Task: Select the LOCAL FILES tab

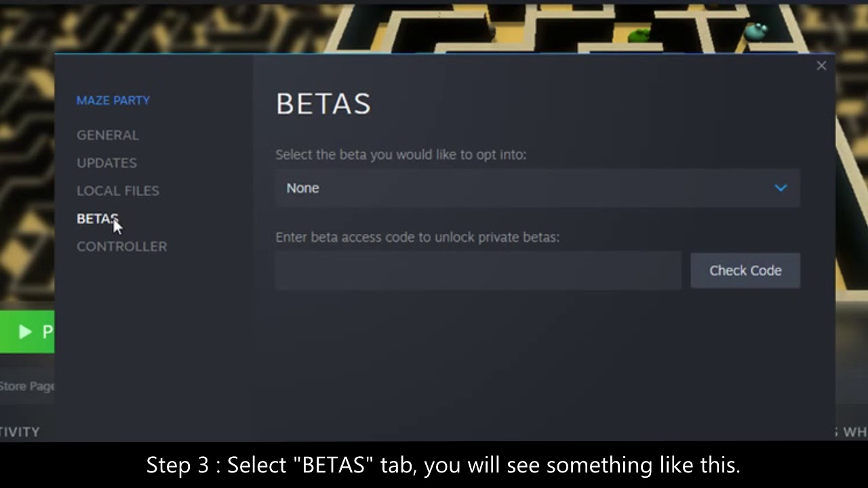Action: tap(118, 190)
